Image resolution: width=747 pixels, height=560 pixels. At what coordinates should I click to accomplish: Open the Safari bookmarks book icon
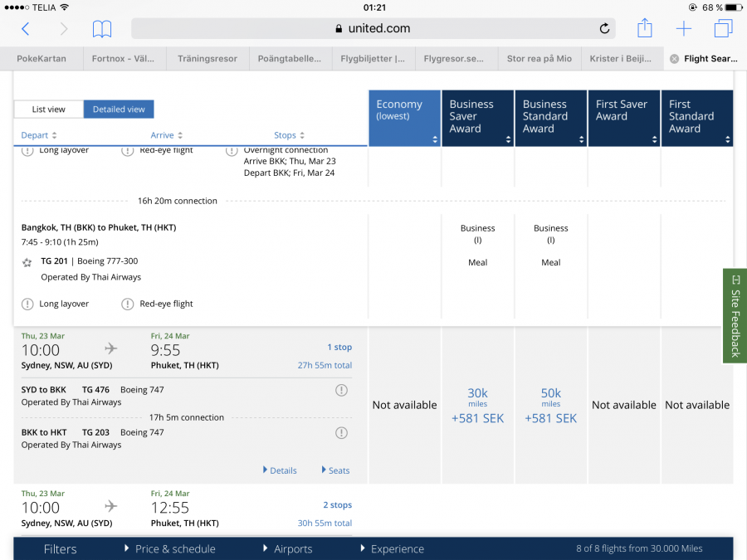pyautogui.click(x=102, y=29)
